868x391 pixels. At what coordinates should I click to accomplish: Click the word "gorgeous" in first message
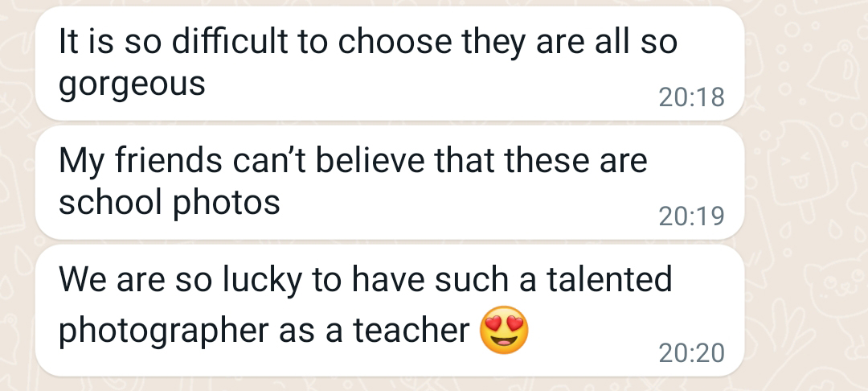coord(132,86)
